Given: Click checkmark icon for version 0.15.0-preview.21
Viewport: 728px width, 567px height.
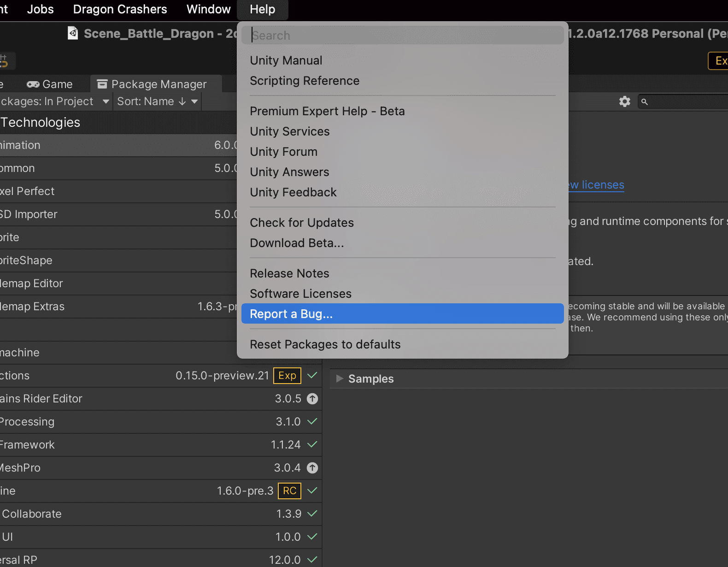Looking at the screenshot, I should pyautogui.click(x=312, y=375).
